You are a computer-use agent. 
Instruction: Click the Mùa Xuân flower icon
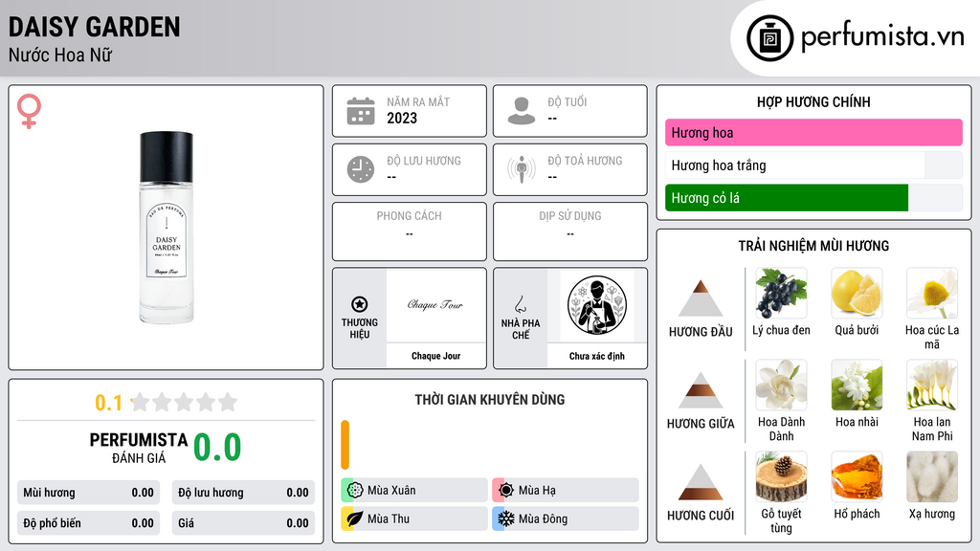pos(355,491)
